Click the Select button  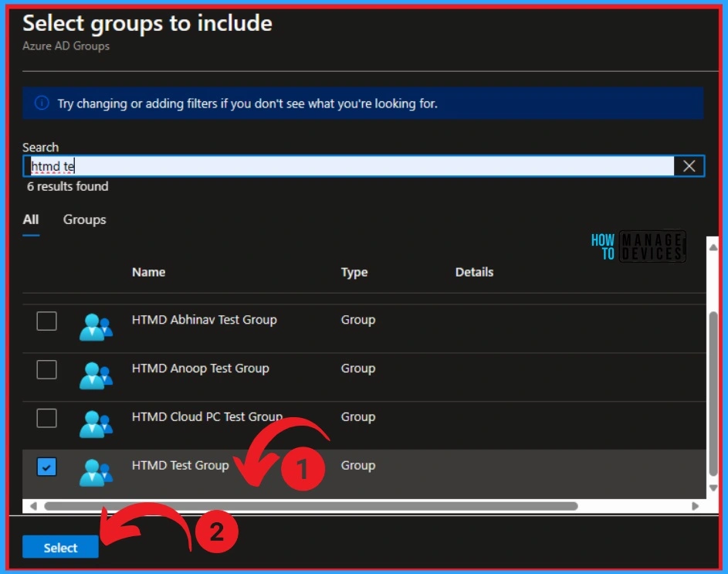click(60, 548)
